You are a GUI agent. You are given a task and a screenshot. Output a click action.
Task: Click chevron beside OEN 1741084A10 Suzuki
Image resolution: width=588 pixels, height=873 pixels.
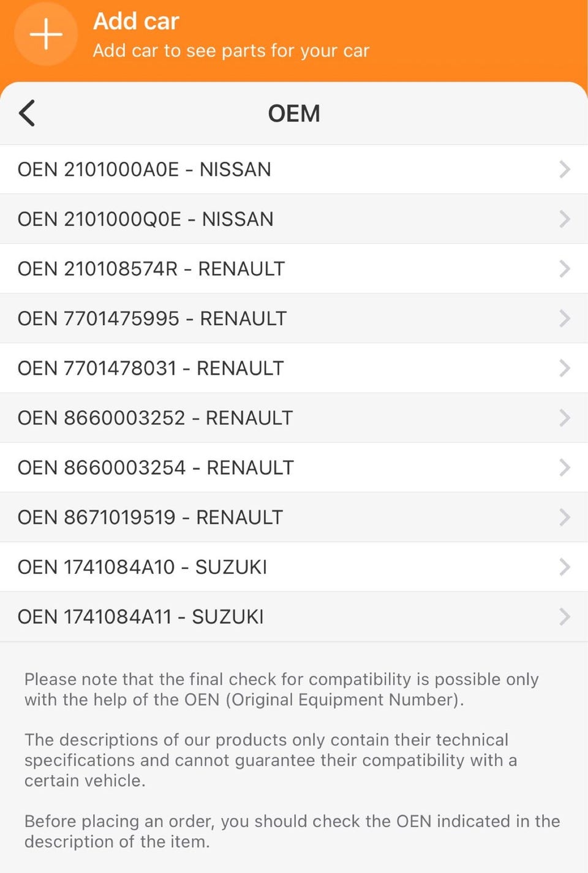click(x=564, y=567)
